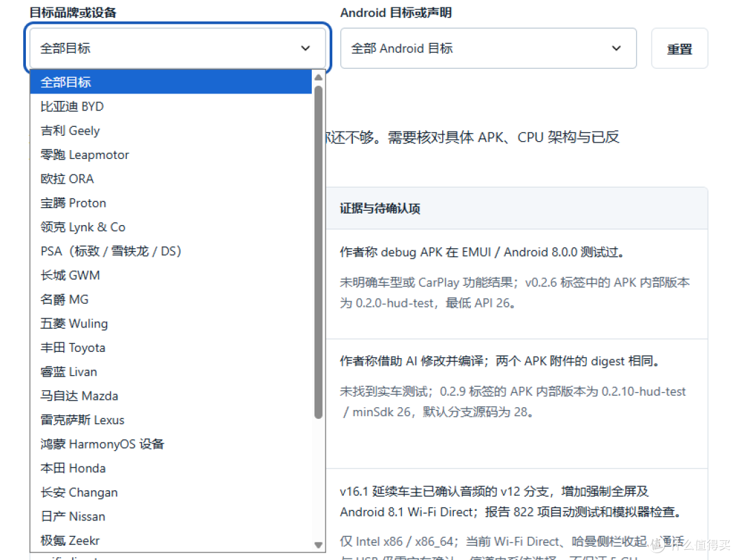737x560 pixels.
Task: Pick 领克 Lynk & Co option
Action: click(x=171, y=227)
